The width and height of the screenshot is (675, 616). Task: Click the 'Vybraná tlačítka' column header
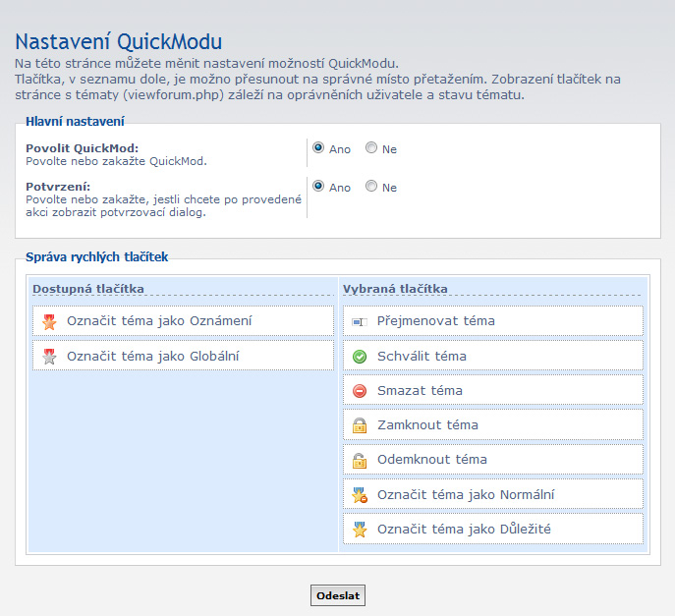point(395,289)
